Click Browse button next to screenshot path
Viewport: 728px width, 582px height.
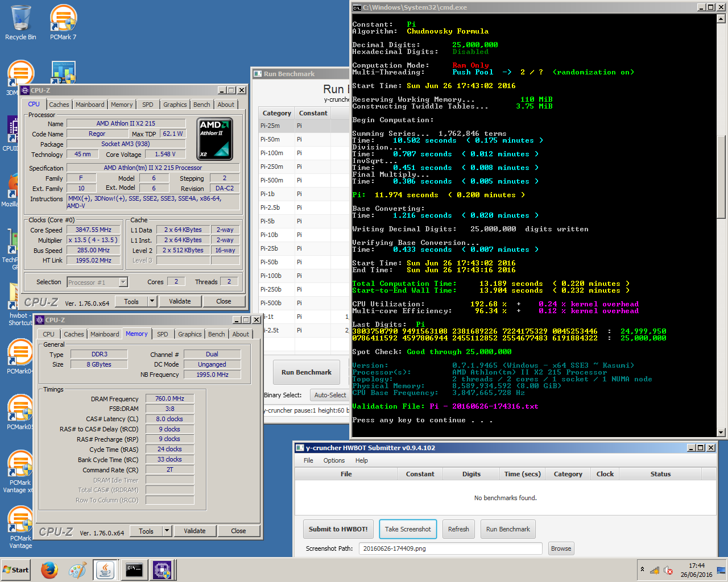pyautogui.click(x=561, y=548)
